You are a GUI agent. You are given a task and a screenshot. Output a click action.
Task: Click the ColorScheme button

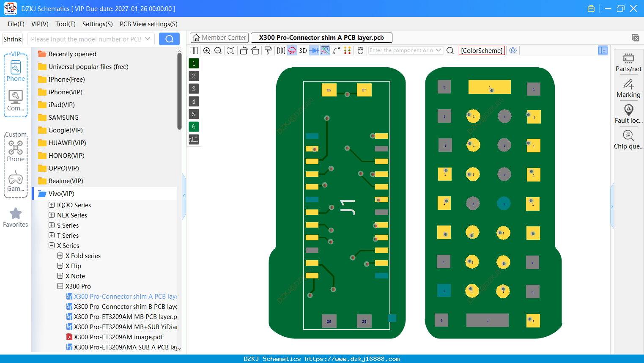tap(482, 50)
